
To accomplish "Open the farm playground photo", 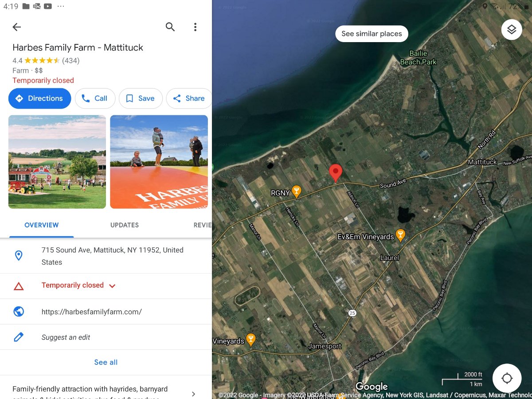I will pos(57,162).
